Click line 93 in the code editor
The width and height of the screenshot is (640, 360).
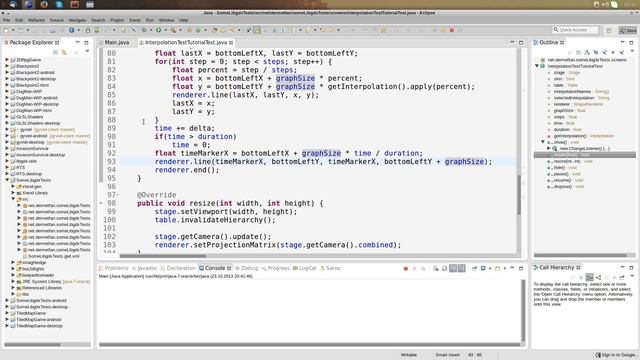318,162
